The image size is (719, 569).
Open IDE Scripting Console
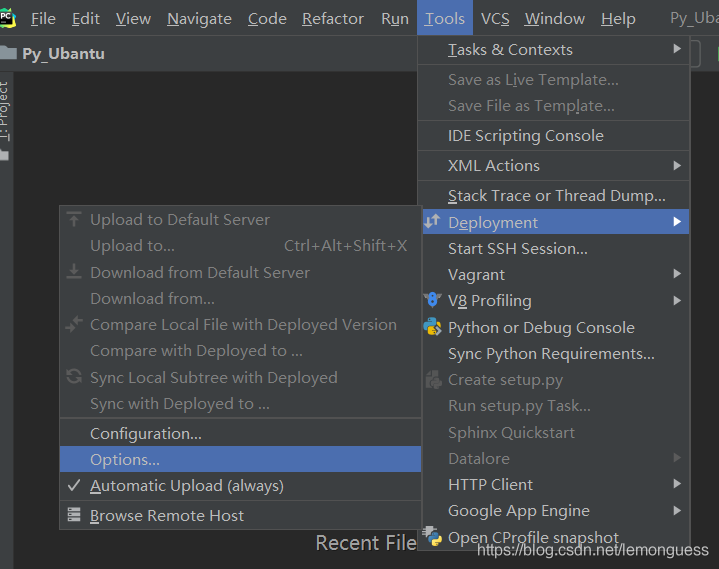point(525,135)
